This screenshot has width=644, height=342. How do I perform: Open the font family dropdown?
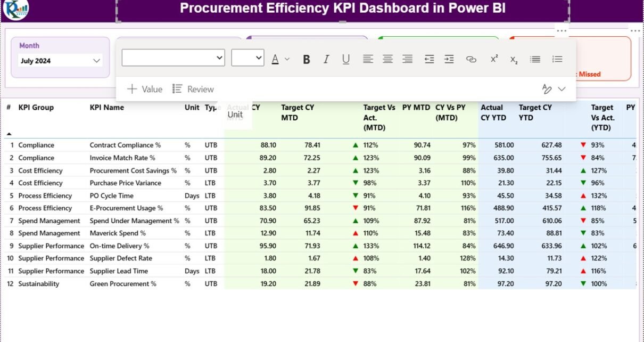[173, 58]
